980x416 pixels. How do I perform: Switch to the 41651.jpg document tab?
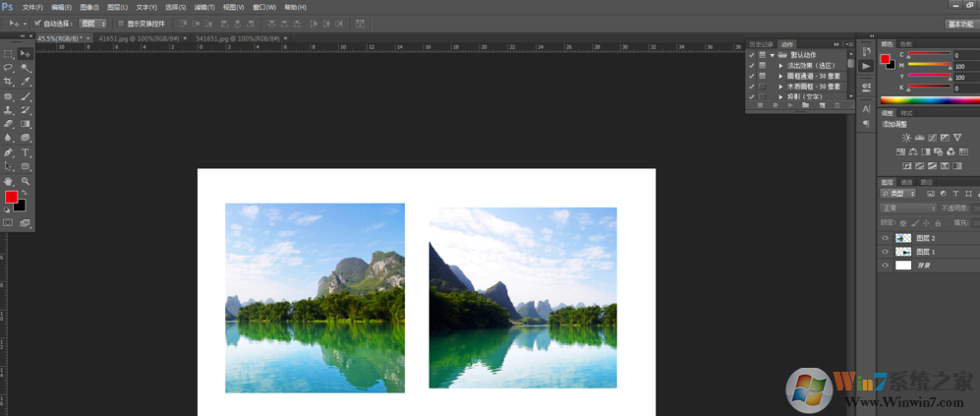[x=139, y=38]
